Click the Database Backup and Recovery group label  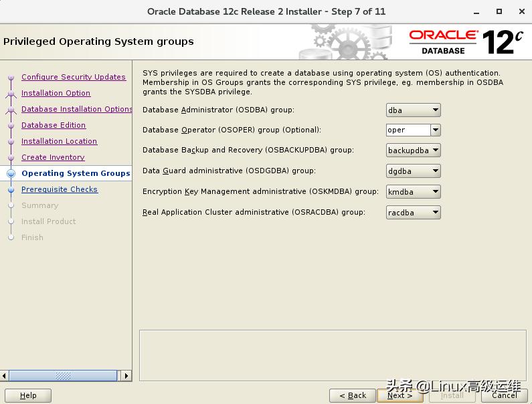pyautogui.click(x=248, y=150)
